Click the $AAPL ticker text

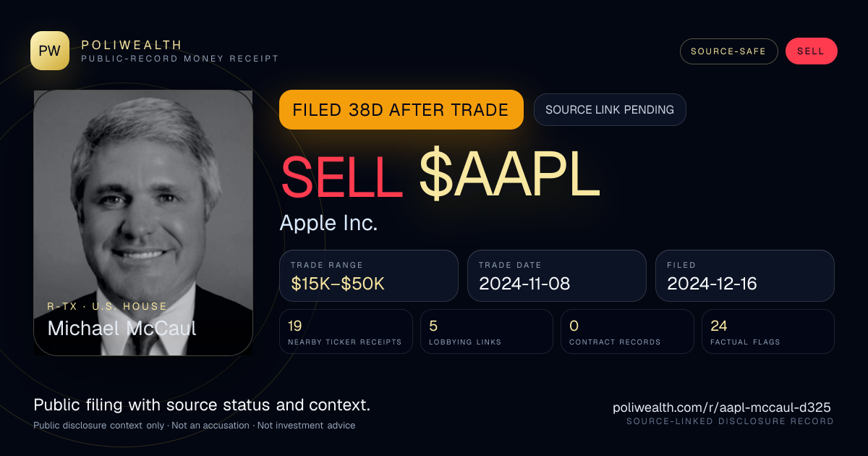[x=509, y=177]
